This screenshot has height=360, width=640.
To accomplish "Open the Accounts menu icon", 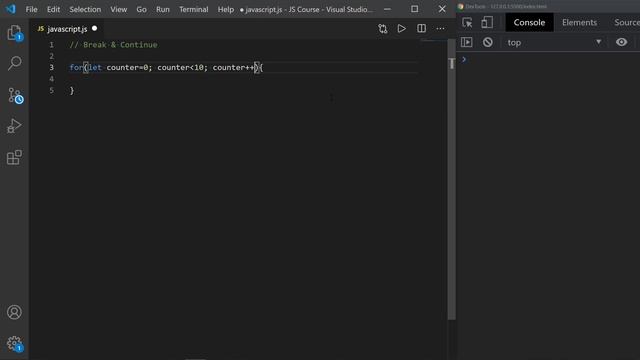I will coord(14,312).
